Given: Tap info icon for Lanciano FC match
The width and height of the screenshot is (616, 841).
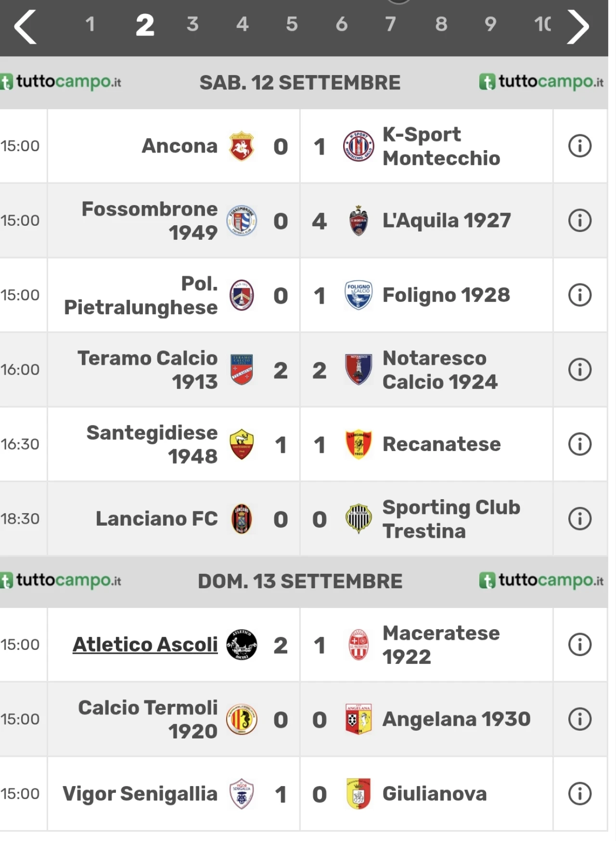Looking at the screenshot, I should 579,519.
